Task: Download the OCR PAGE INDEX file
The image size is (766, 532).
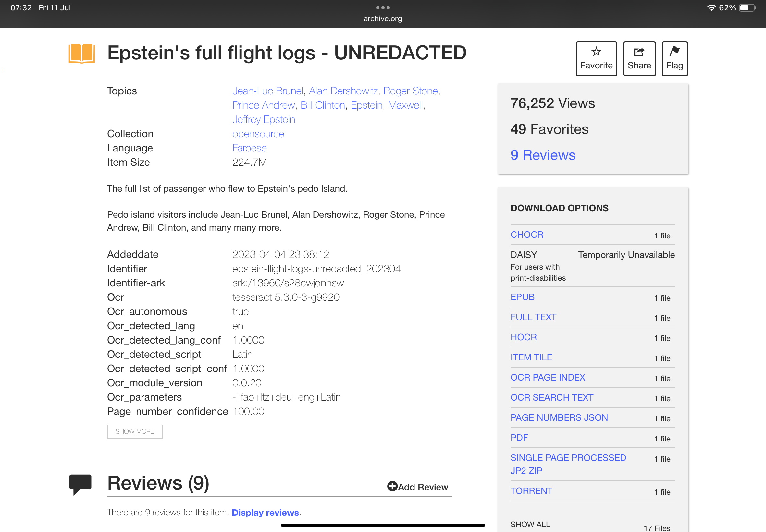Action: pos(548,377)
